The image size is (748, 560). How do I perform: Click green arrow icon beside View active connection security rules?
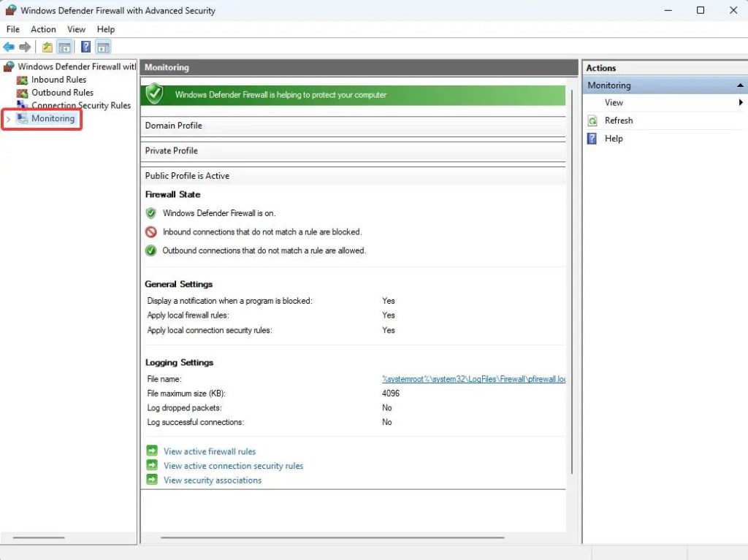(152, 465)
